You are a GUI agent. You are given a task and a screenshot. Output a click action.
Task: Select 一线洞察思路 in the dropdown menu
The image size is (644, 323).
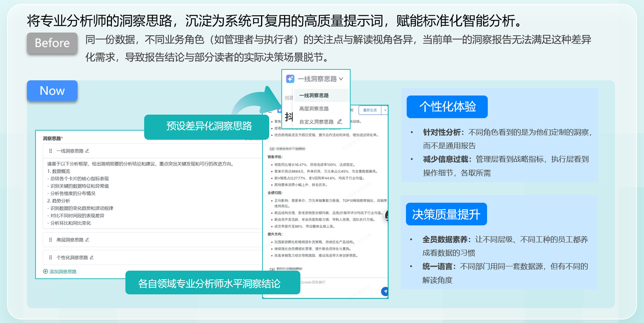[314, 96]
